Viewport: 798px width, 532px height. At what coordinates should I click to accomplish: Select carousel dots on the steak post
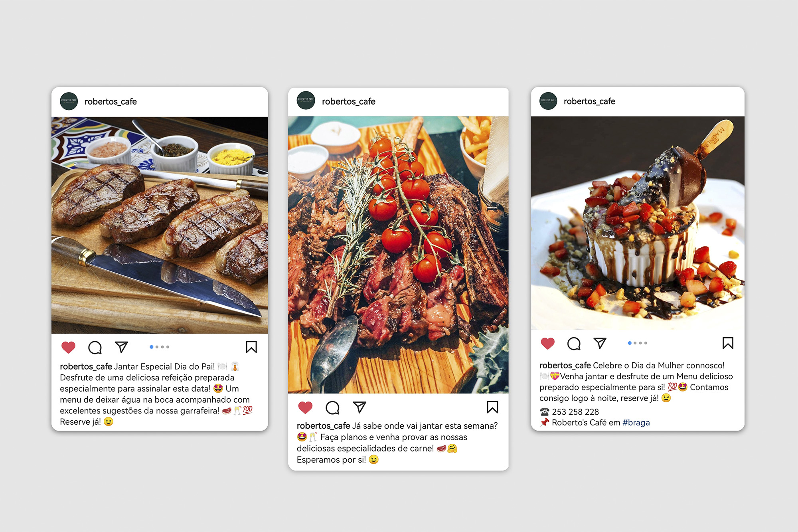[x=159, y=347]
